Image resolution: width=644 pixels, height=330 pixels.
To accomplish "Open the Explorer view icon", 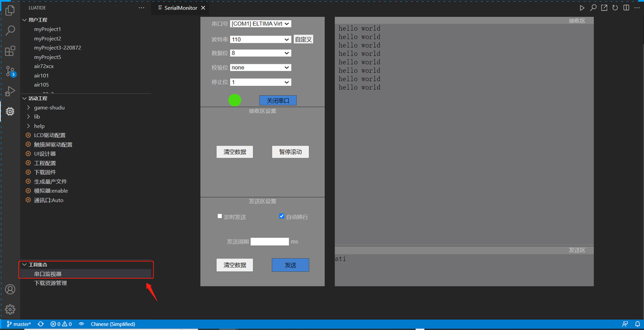I will coord(10,11).
